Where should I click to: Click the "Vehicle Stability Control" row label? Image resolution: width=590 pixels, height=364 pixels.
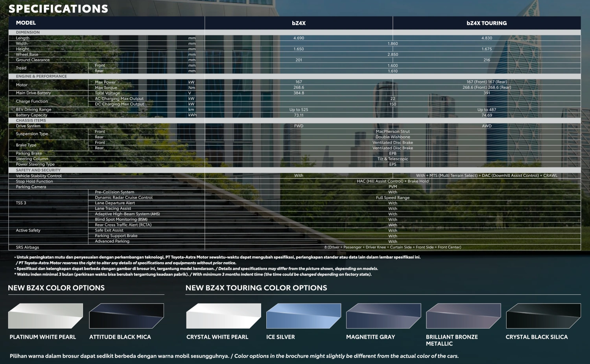pyautogui.click(x=39, y=176)
